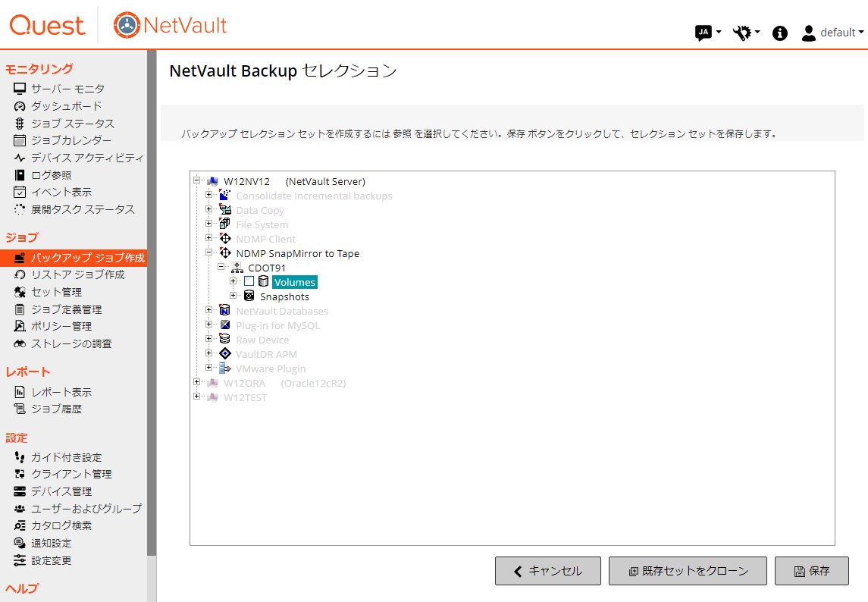
Task: Open the default user account menu
Action: click(832, 33)
